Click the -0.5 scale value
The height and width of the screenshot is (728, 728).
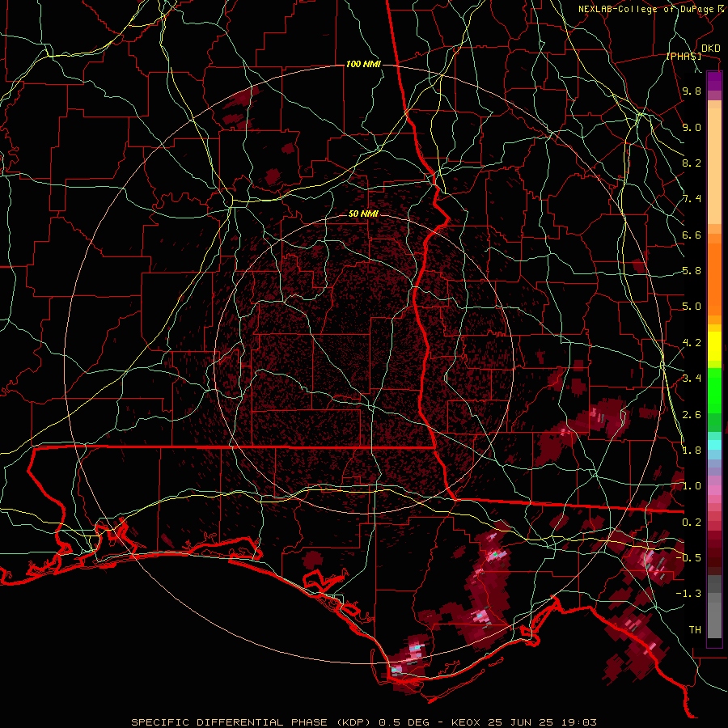pos(688,557)
